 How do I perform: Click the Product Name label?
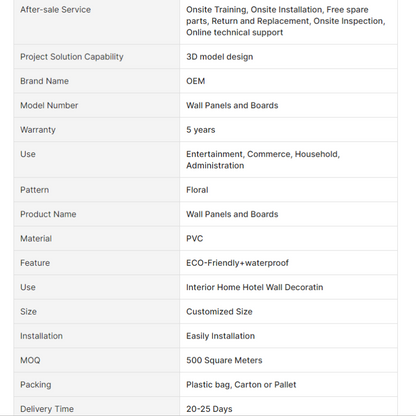(48, 214)
